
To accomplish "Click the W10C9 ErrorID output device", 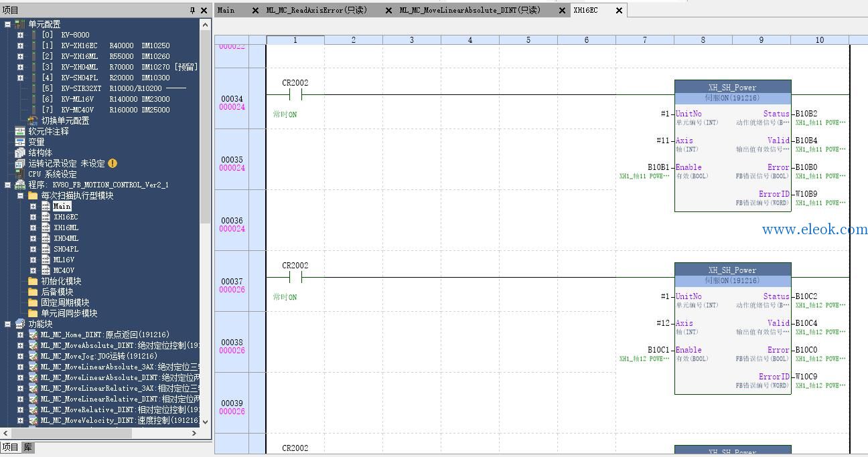I will coord(806,377).
